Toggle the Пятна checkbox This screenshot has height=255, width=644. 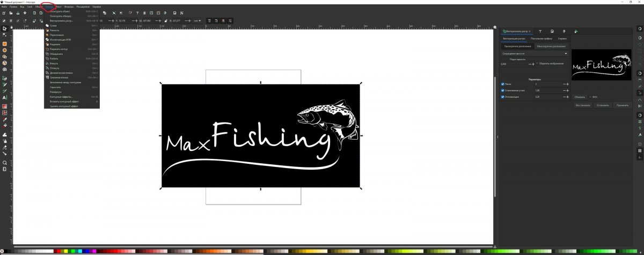pos(503,84)
